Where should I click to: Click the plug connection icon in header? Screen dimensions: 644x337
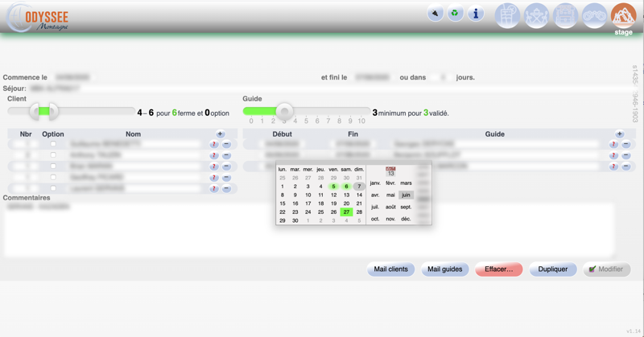click(436, 14)
